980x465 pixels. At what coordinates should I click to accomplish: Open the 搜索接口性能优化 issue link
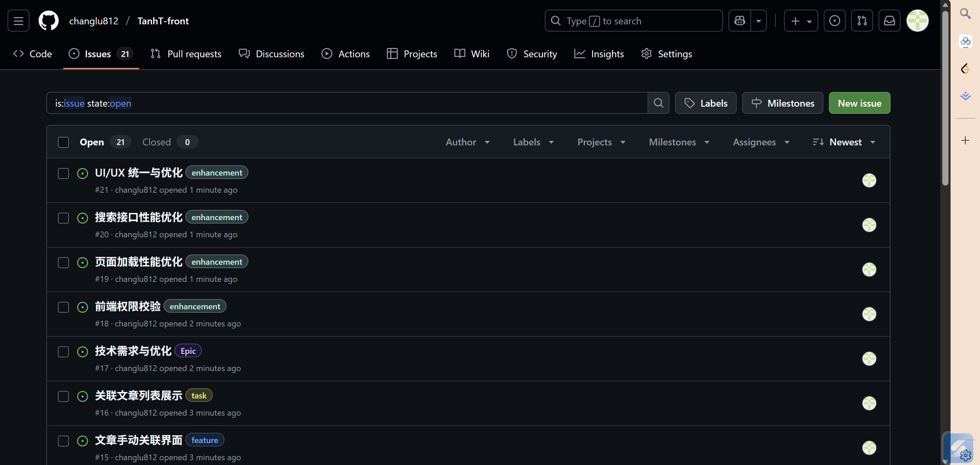[138, 217]
